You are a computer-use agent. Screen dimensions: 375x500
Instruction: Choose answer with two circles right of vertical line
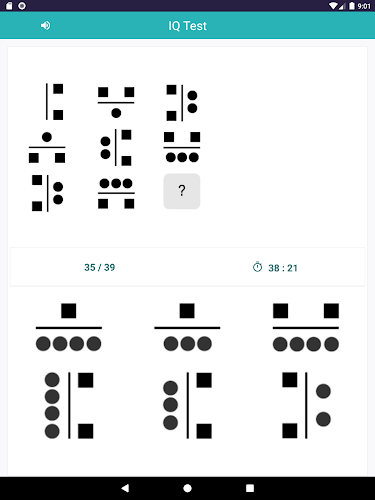point(306,405)
